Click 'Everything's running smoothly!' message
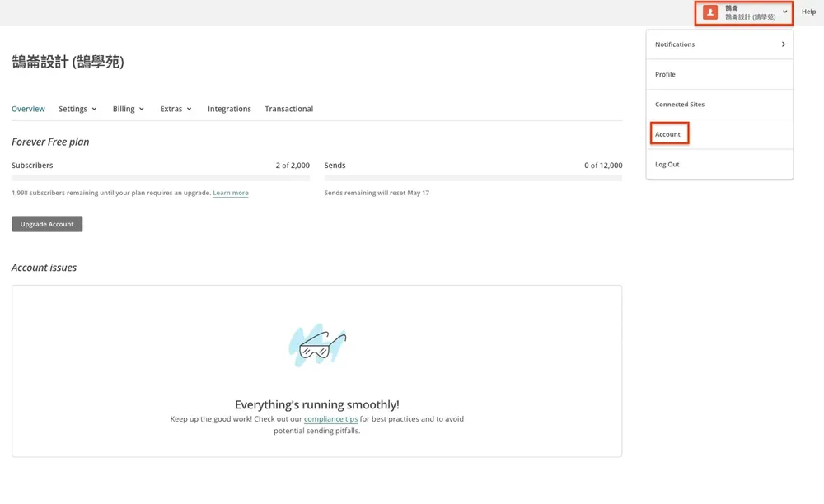This screenshot has width=824, height=504. pyautogui.click(x=317, y=404)
